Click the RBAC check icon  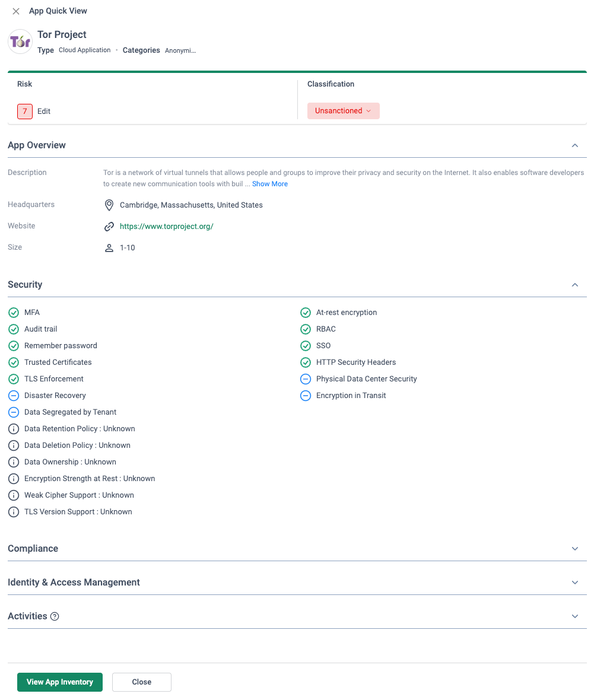pos(306,329)
